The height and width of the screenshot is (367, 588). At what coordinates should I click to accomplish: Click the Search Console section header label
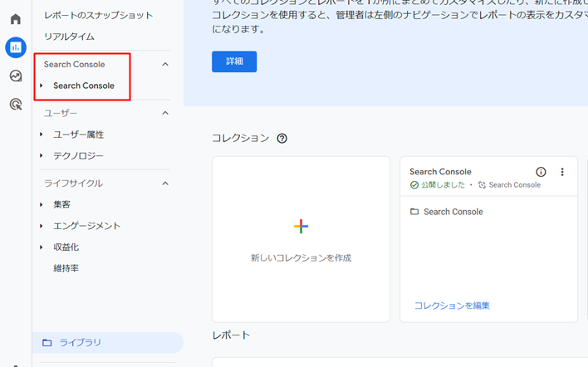tap(74, 65)
